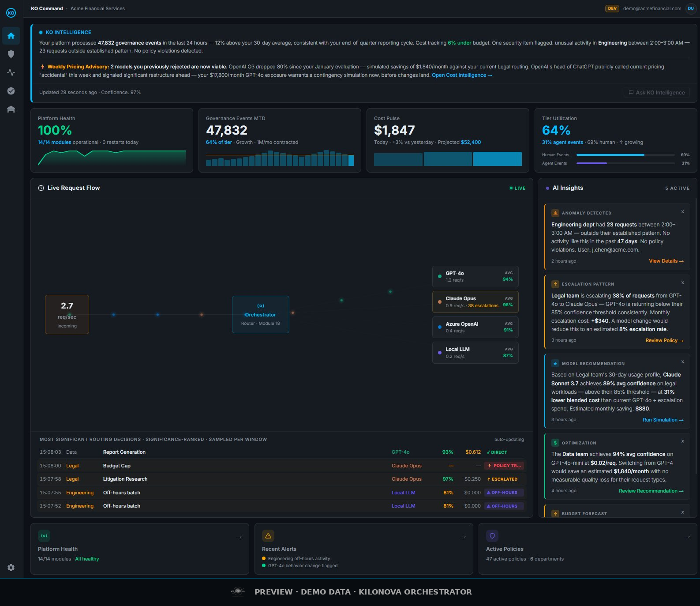700x606 pixels.
Task: Dismiss the Anomaly Detected insight
Action: click(x=683, y=212)
